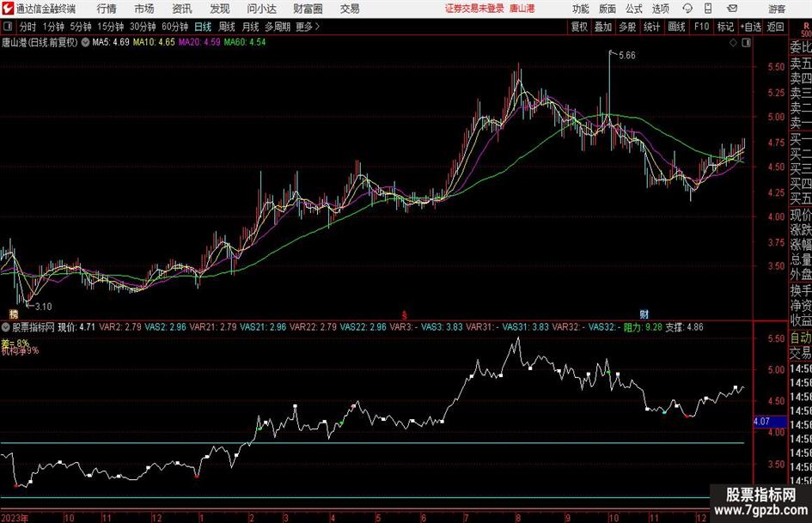This screenshot has width=812, height=523.
Task: Click the 叠加 overlay button
Action: (603, 27)
